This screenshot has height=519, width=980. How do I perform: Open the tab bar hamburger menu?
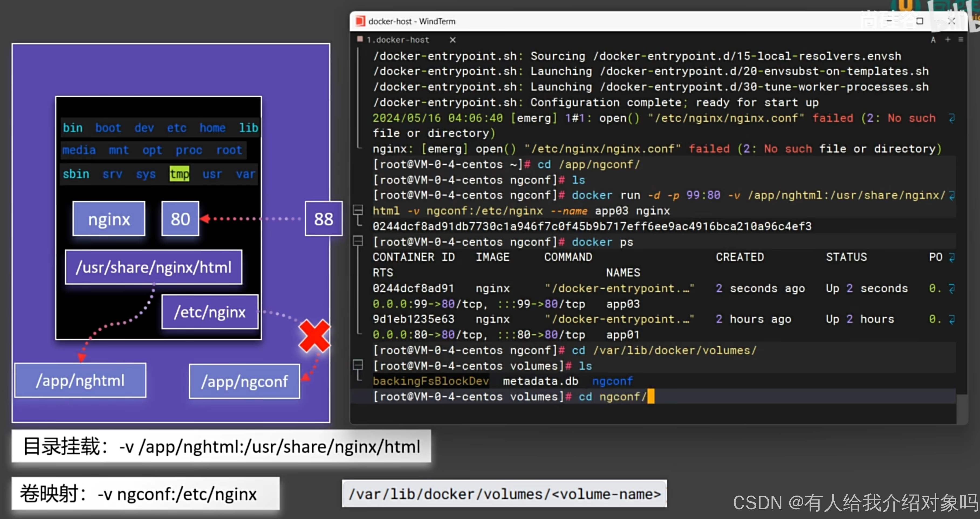pos(961,40)
